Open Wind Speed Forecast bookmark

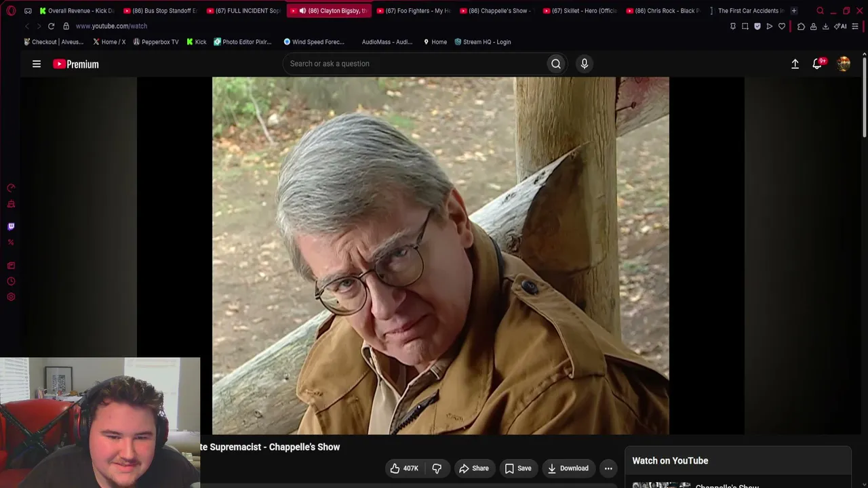pyautogui.click(x=314, y=42)
